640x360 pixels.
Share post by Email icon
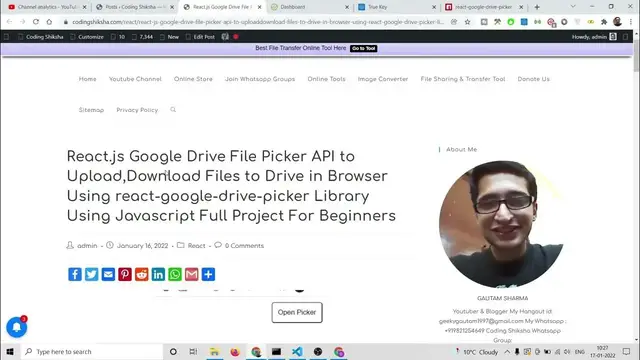(108, 274)
